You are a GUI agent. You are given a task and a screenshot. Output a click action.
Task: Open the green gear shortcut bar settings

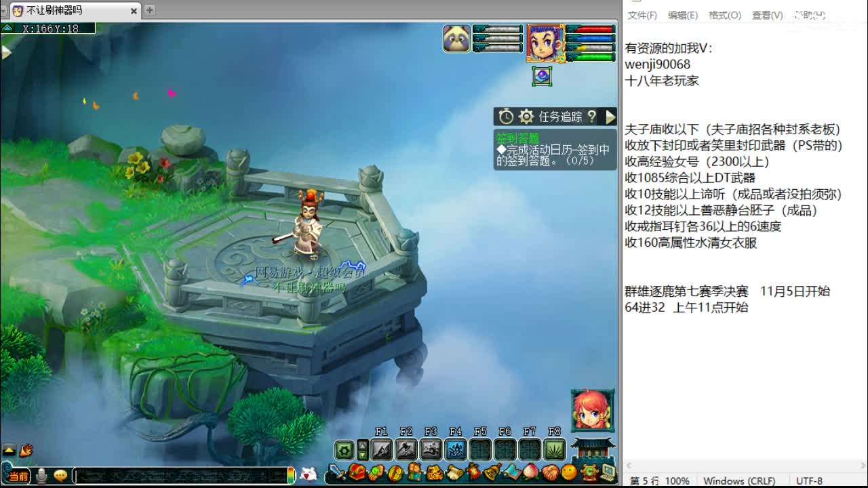pyautogui.click(x=344, y=450)
